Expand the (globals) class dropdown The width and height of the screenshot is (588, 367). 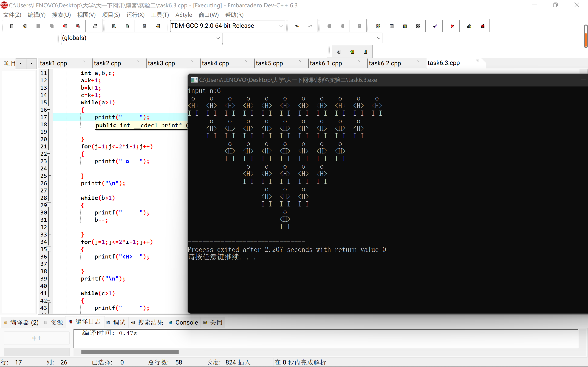[218, 38]
